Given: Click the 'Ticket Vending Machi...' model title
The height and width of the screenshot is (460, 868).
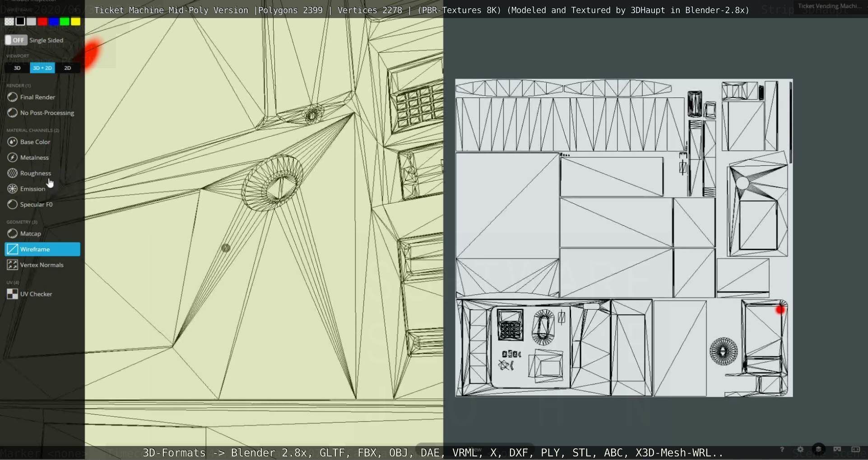Looking at the screenshot, I should (830, 6).
